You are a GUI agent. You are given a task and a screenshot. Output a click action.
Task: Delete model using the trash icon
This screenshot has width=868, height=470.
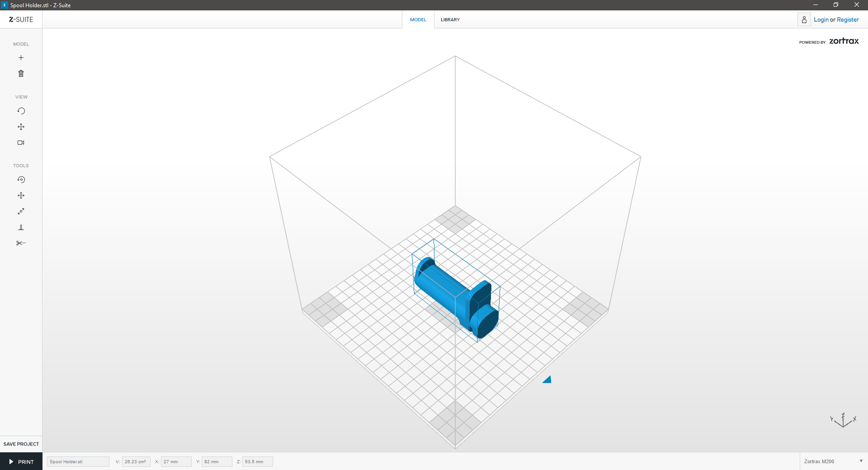point(21,74)
